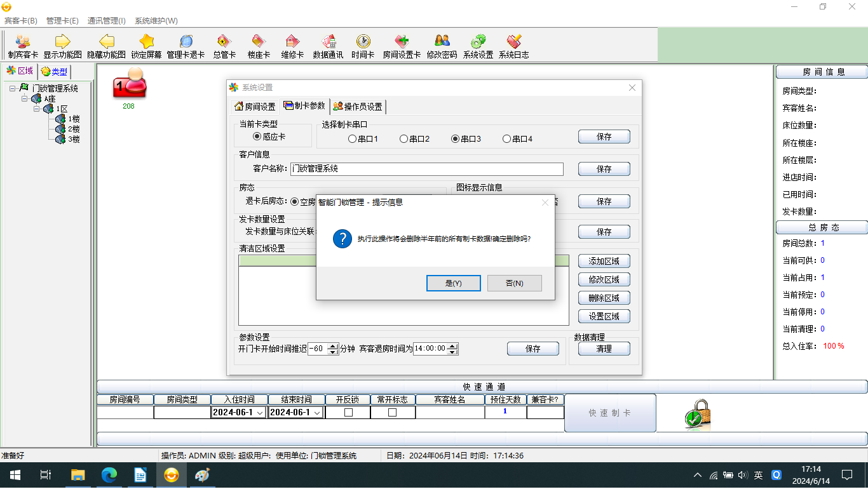
Task: Click the green padlock icon
Action: [697, 413]
